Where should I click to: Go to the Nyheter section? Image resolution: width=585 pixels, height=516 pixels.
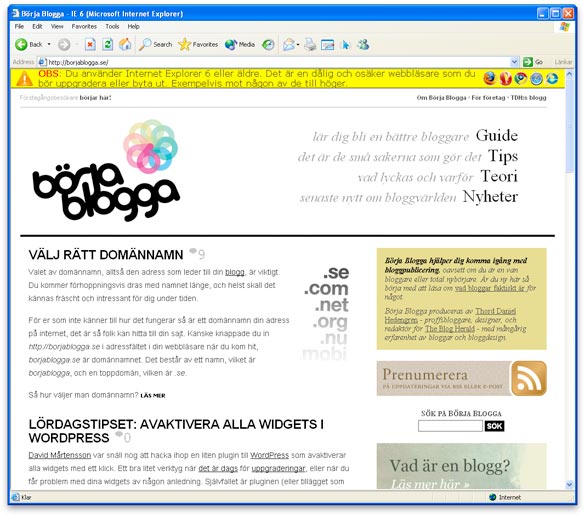coord(490,196)
